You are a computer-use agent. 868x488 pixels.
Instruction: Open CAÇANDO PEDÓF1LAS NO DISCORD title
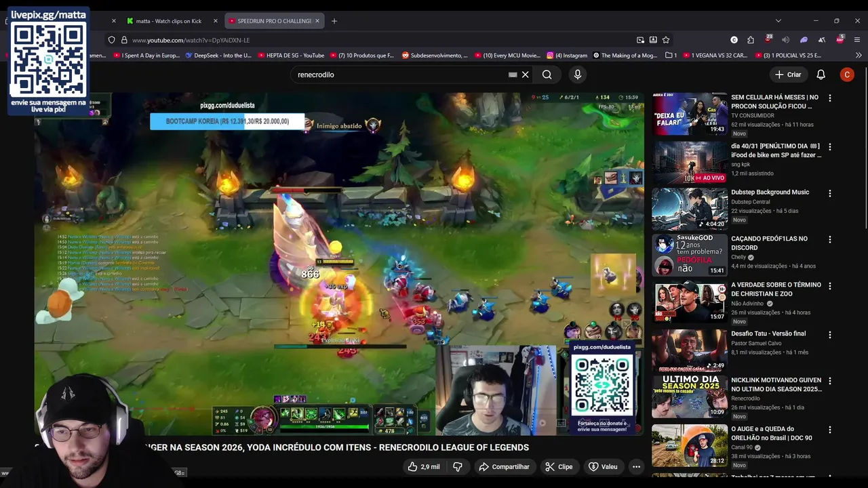click(x=769, y=243)
